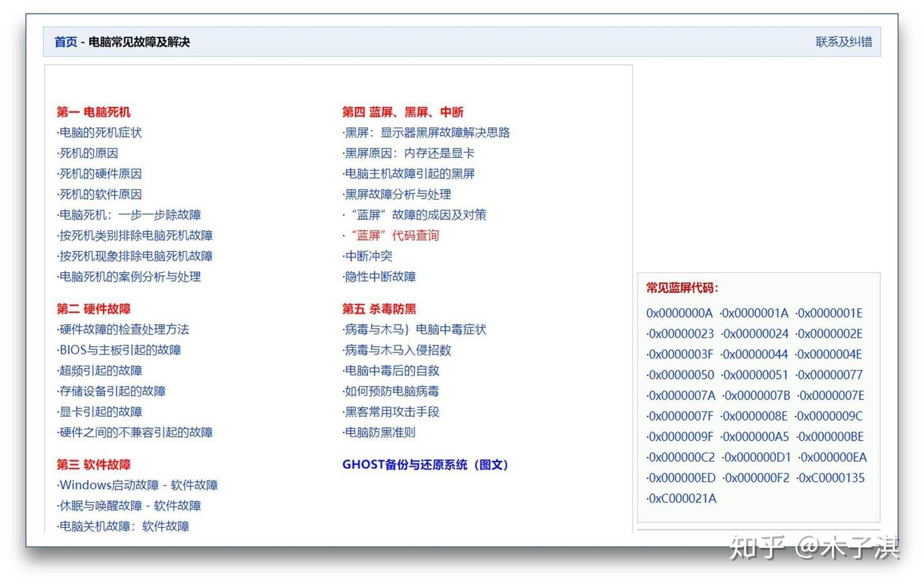This screenshot has height=585, width=924.
Task: Select stop code 0x0000002E
Action: [830, 333]
